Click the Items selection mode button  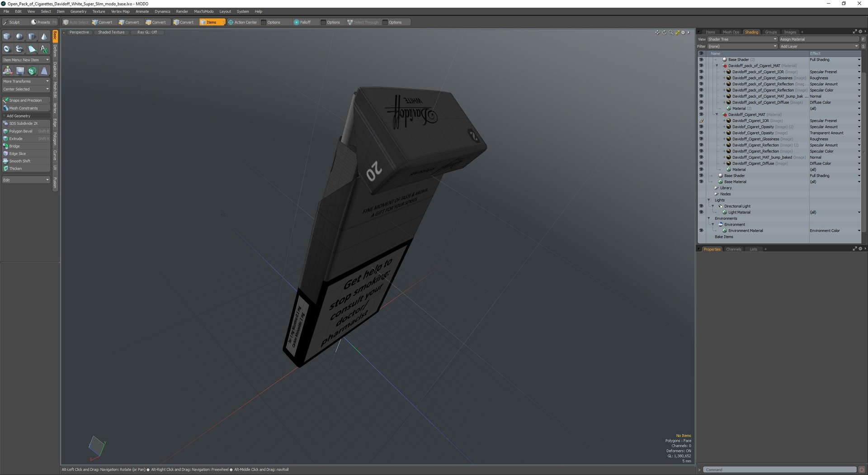[x=212, y=22]
